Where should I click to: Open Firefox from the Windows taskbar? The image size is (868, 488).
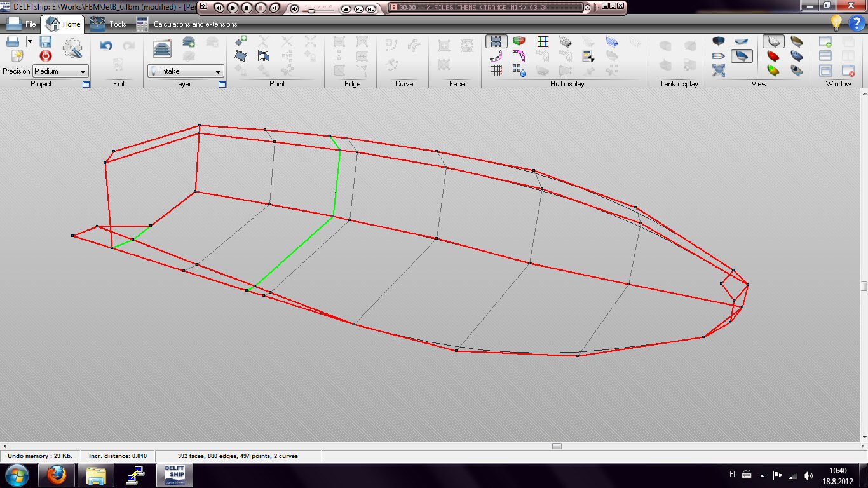(57, 475)
